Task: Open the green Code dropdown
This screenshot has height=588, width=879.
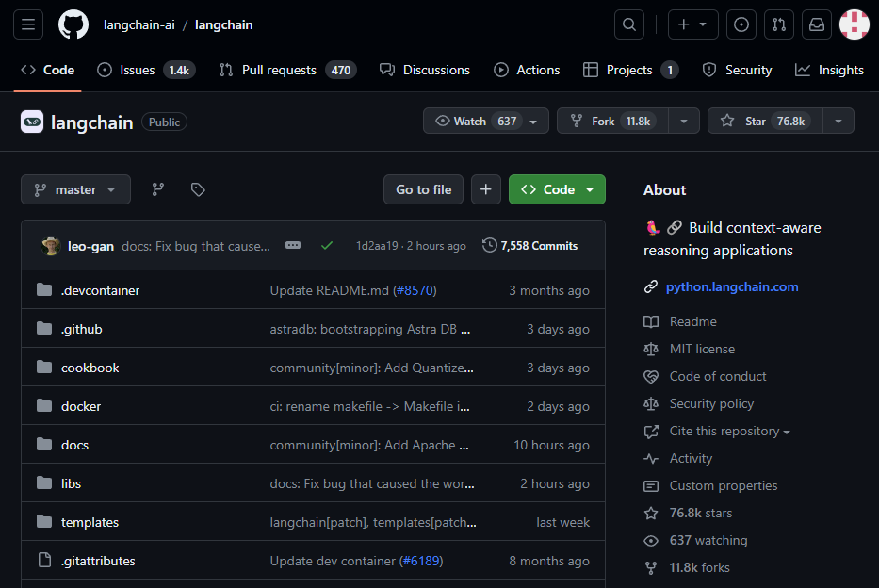Action: 557,189
